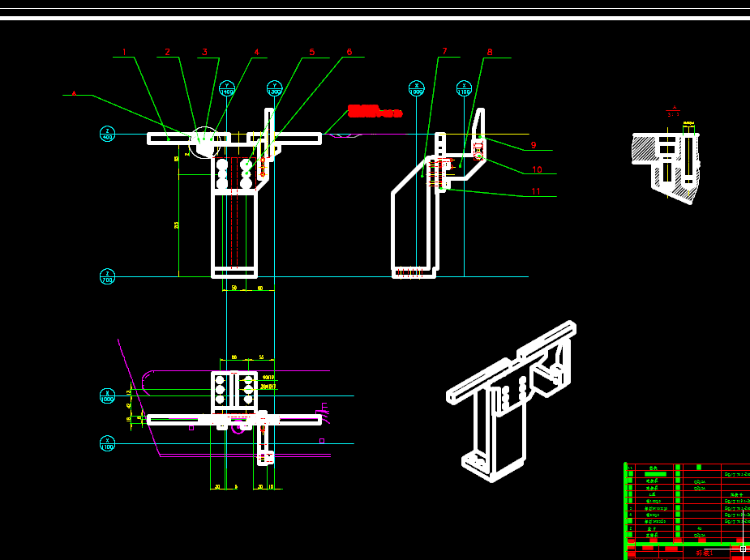The width and height of the screenshot is (750, 560).
Task: Select the yellow 50 dimension text
Action: [x=234, y=288]
